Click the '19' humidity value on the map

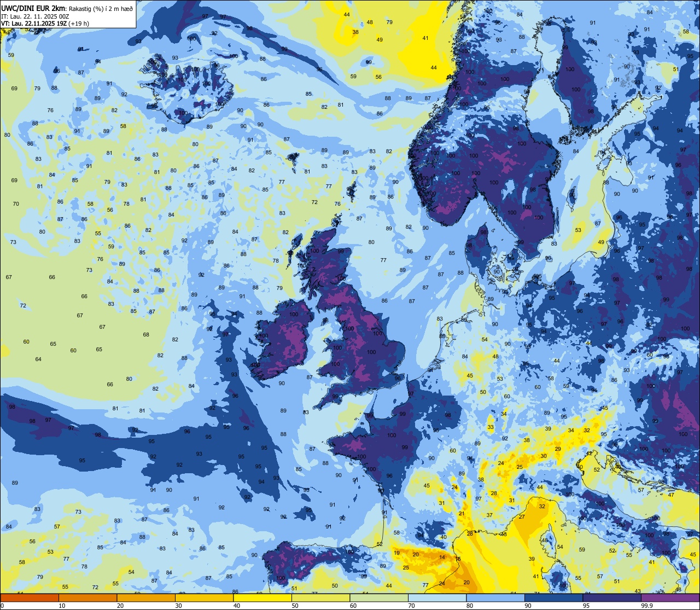[396, 553]
